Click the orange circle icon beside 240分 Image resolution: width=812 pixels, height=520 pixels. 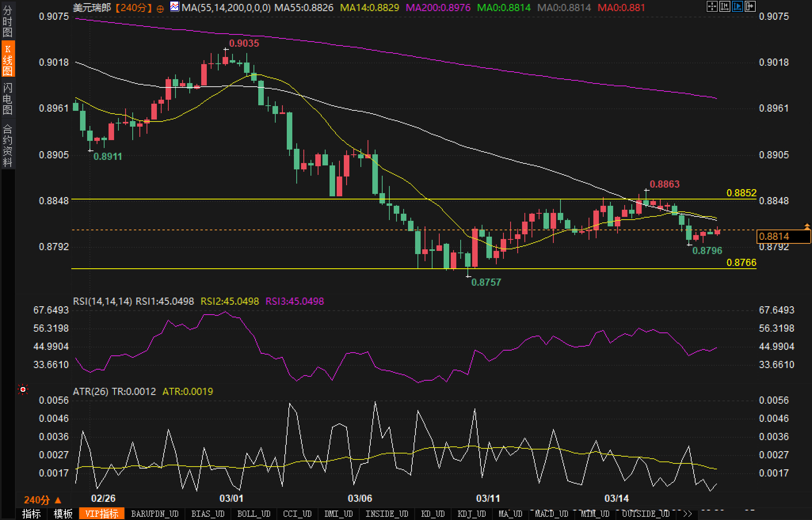point(160,9)
